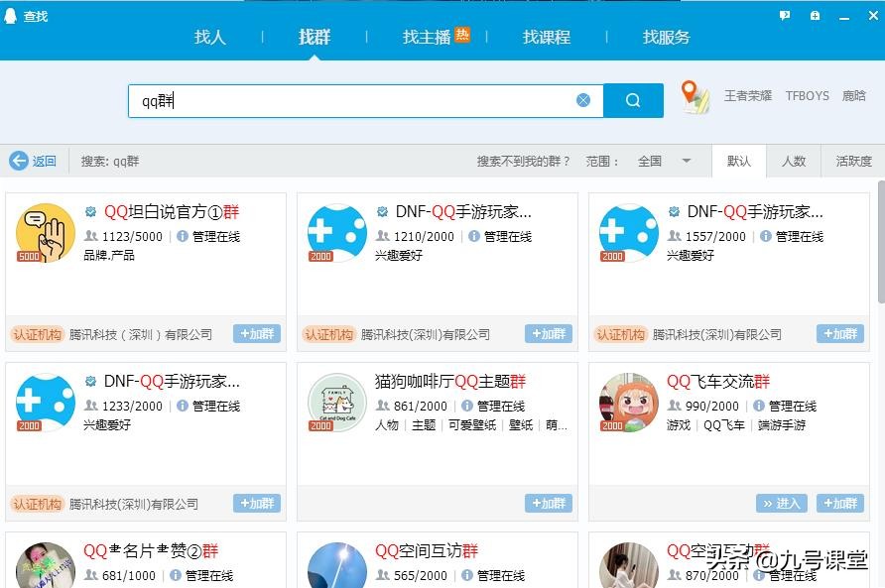Sort results by 人数

coord(794,161)
